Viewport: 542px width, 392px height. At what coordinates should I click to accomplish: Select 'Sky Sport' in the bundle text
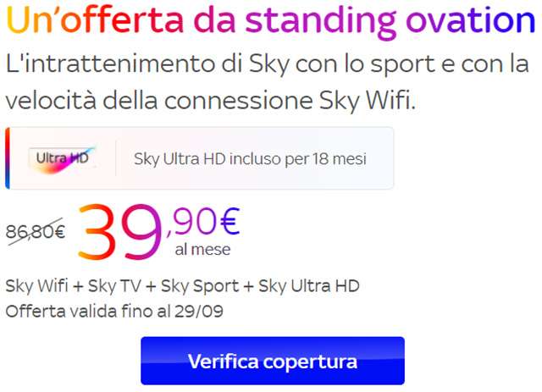click(x=200, y=286)
